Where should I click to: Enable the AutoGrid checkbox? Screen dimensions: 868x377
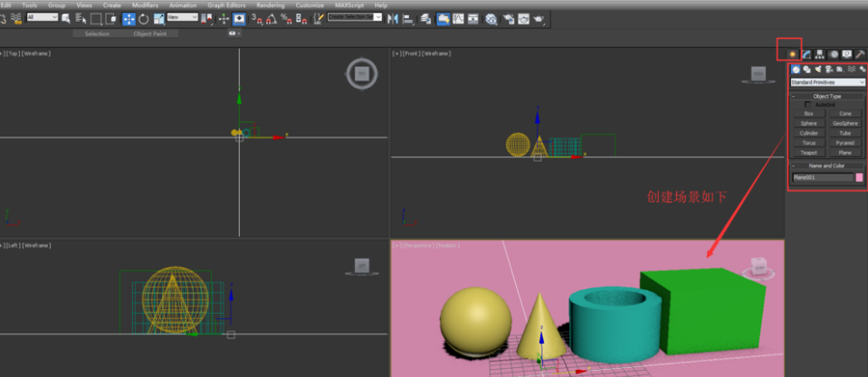[x=809, y=105]
